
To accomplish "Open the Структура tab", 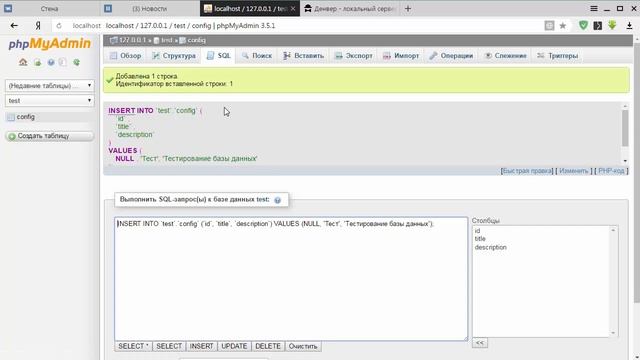I will click(x=174, y=56).
